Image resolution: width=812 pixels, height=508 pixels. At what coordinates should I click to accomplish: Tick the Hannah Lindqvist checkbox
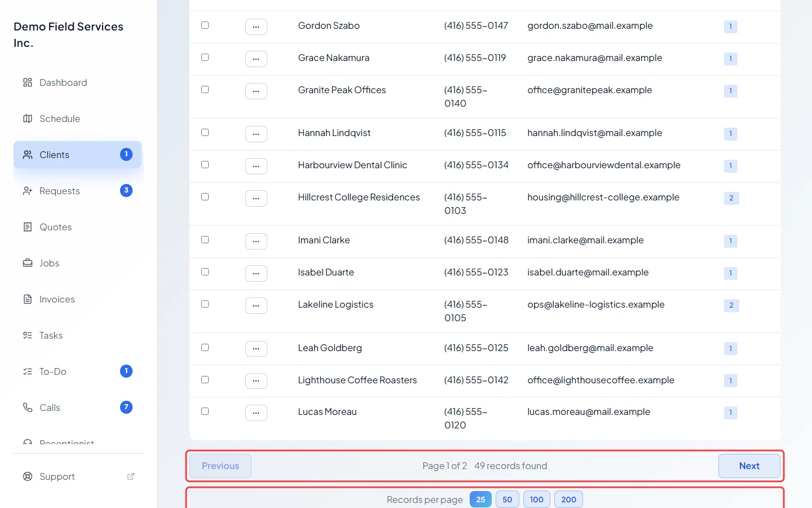click(205, 133)
